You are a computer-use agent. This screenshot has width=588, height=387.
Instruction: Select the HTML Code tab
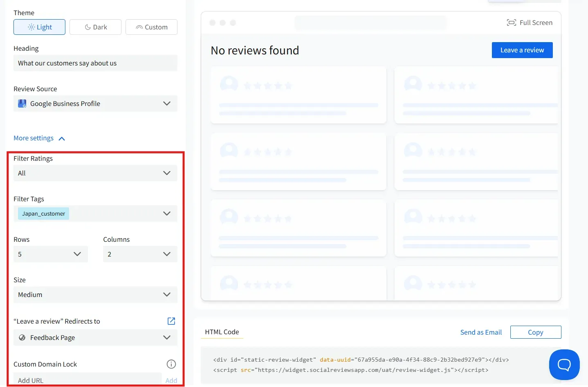(222, 332)
